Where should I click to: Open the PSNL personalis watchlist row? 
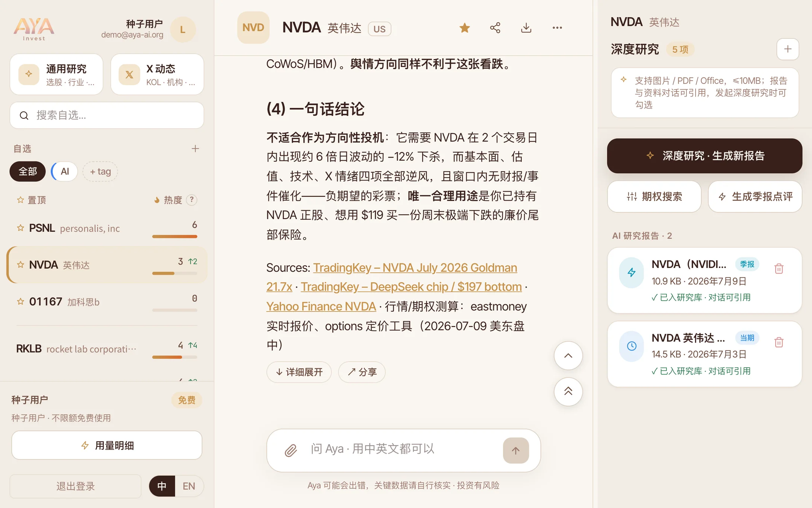107,228
